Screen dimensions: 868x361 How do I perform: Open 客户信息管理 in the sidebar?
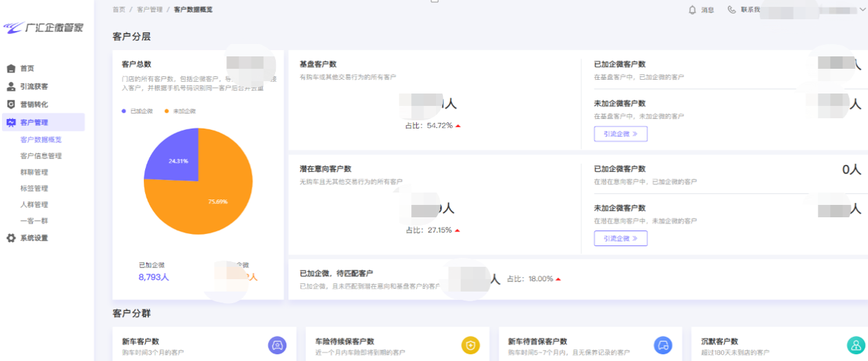coord(41,156)
